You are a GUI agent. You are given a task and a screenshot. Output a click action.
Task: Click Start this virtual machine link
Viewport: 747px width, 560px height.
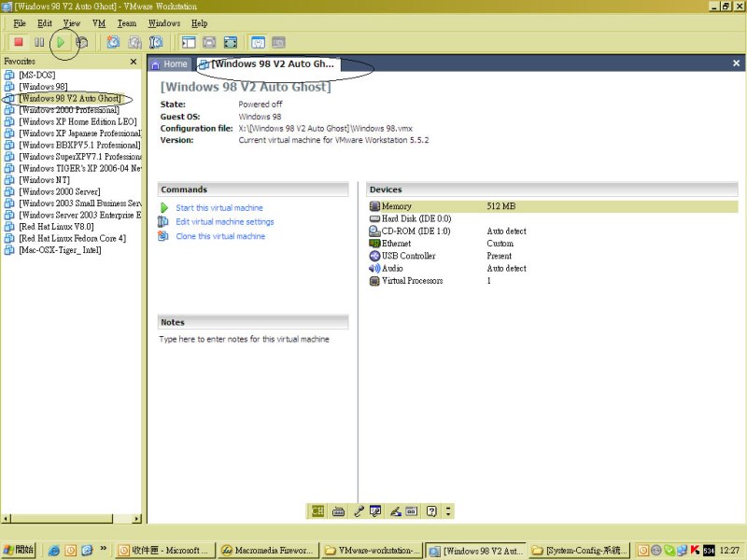pyautogui.click(x=219, y=208)
